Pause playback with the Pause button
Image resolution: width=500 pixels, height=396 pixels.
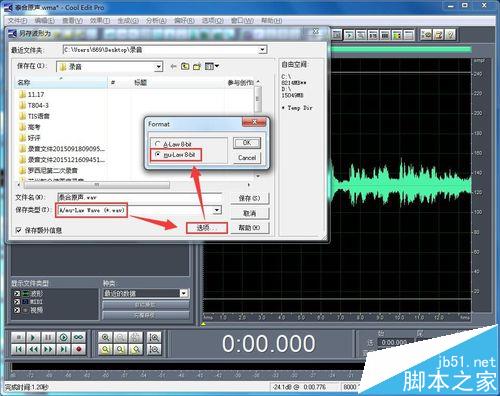48,337
